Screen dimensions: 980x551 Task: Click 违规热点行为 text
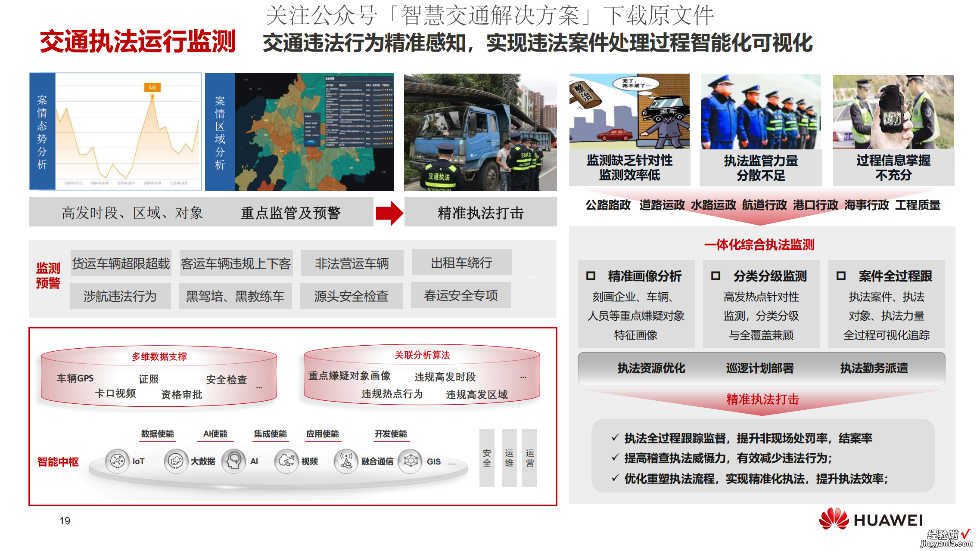pyautogui.click(x=392, y=394)
